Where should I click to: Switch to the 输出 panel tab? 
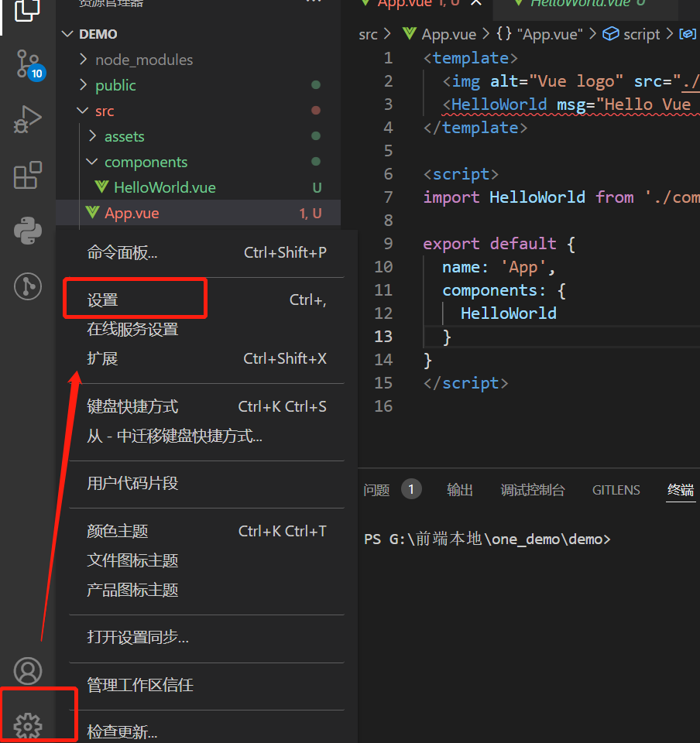coord(460,489)
